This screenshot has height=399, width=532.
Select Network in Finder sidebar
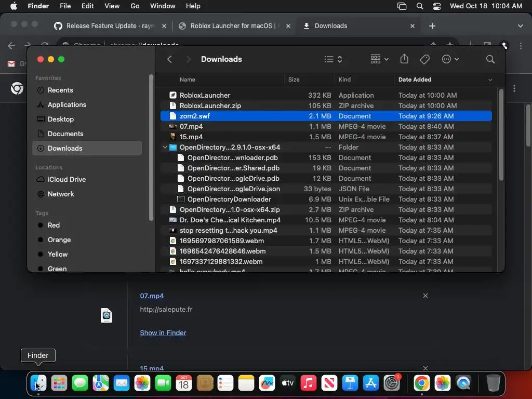click(x=87, y=194)
